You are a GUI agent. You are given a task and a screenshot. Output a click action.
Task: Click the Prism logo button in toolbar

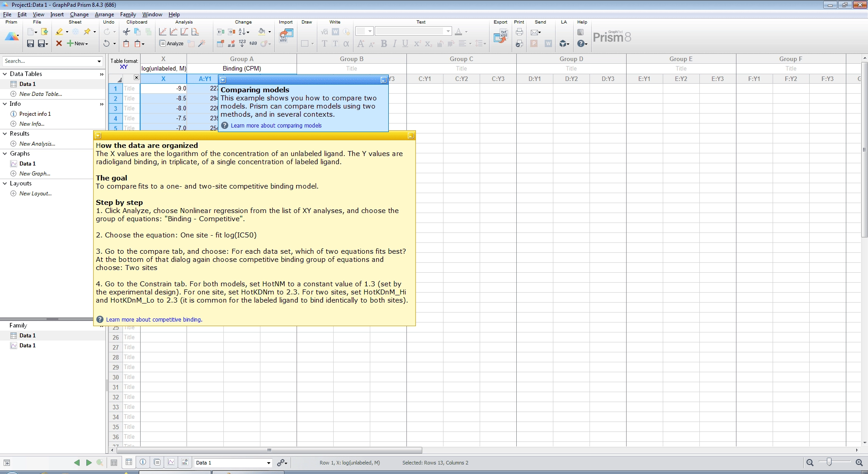[x=12, y=37]
